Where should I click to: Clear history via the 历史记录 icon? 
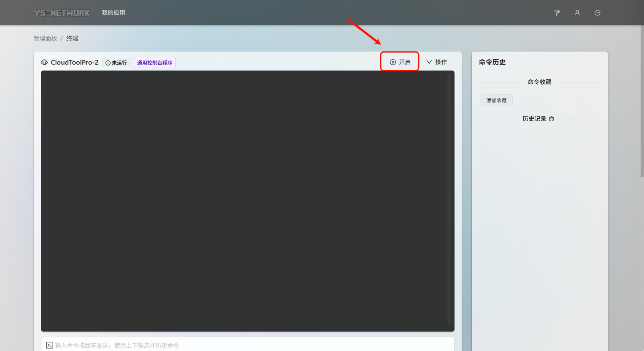pyautogui.click(x=552, y=119)
